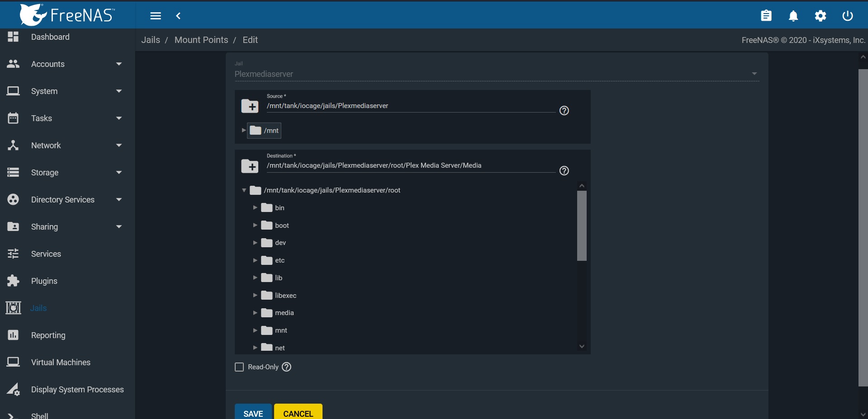This screenshot has height=419, width=868.
Task: Click the Source path input field
Action: 411,106
